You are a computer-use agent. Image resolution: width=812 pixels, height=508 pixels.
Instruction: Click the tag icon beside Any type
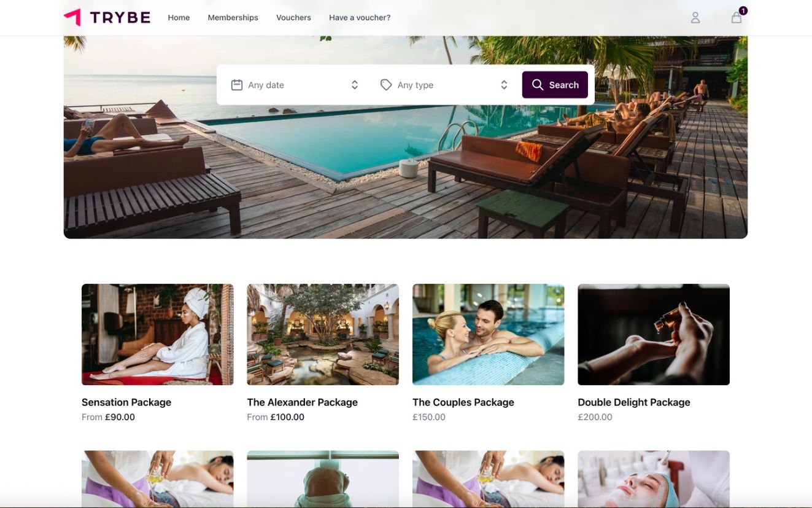(386, 85)
